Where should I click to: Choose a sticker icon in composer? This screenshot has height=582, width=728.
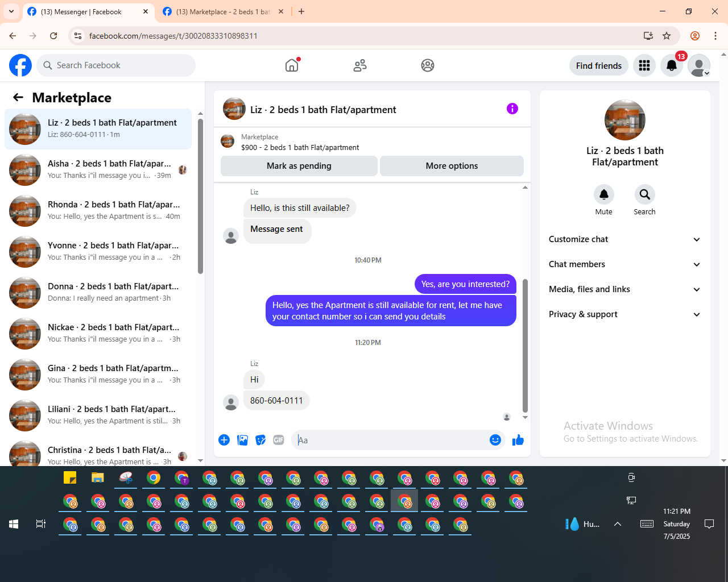[x=260, y=440]
